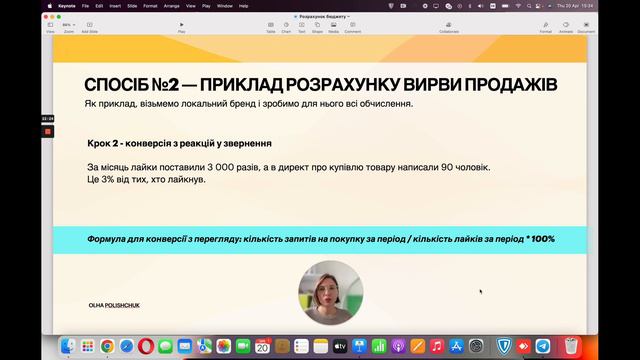Click the volume icon in menu bar
Image resolution: width=640 pixels, height=360 pixels.
[x=480, y=6]
